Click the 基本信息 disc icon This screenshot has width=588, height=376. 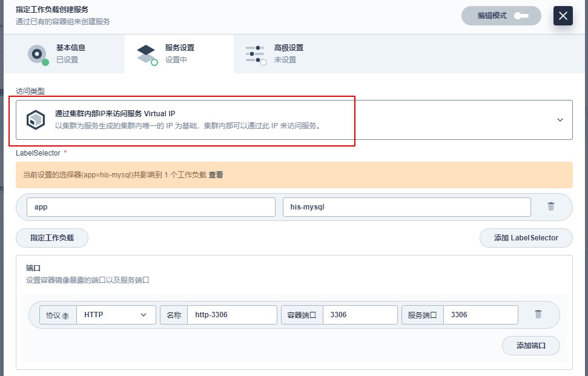(x=38, y=54)
